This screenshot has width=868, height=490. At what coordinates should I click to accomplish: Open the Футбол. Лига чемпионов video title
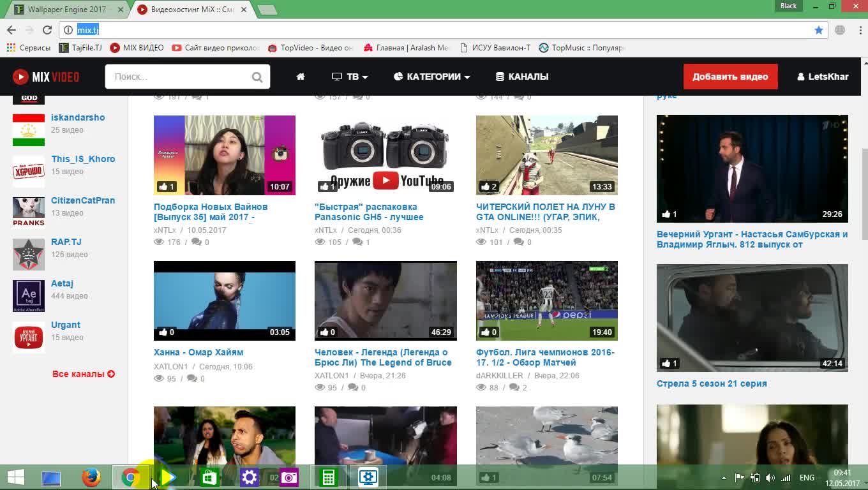(546, 357)
